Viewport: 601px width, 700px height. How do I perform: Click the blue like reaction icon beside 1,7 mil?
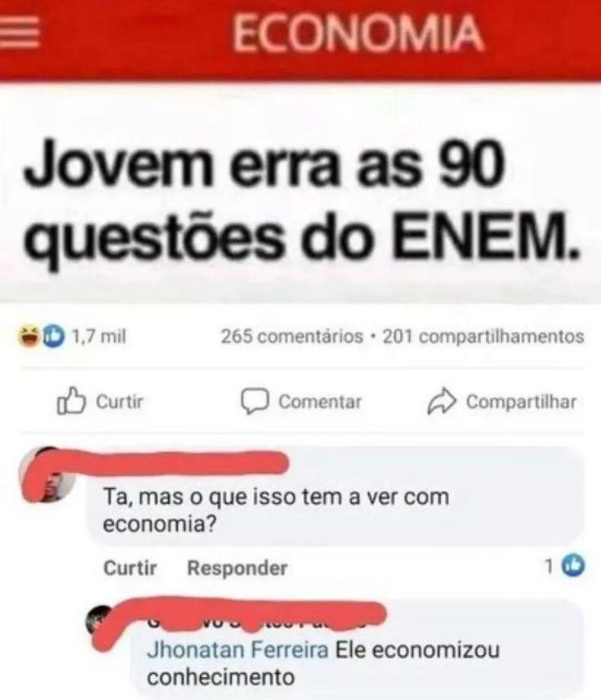point(53,337)
